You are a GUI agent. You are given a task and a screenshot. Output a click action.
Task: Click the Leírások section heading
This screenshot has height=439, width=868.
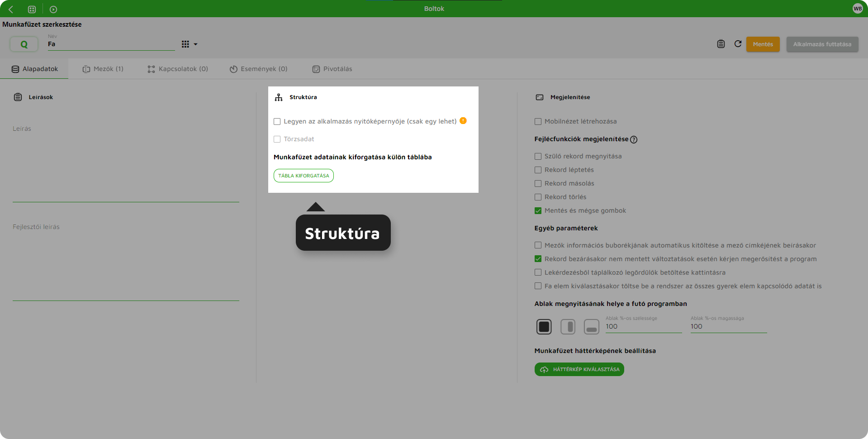pos(41,97)
